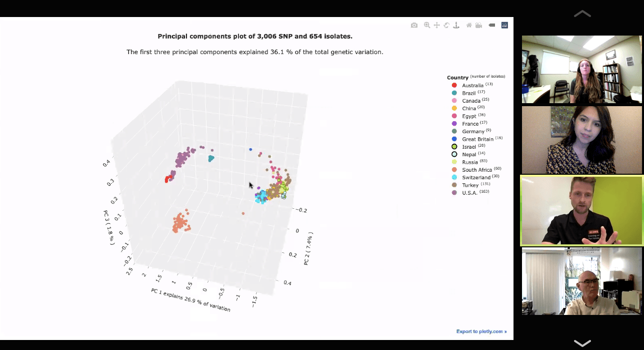Screen dimensions: 644x350
Task: Select the Zoom tool in modebar
Action: click(x=427, y=25)
